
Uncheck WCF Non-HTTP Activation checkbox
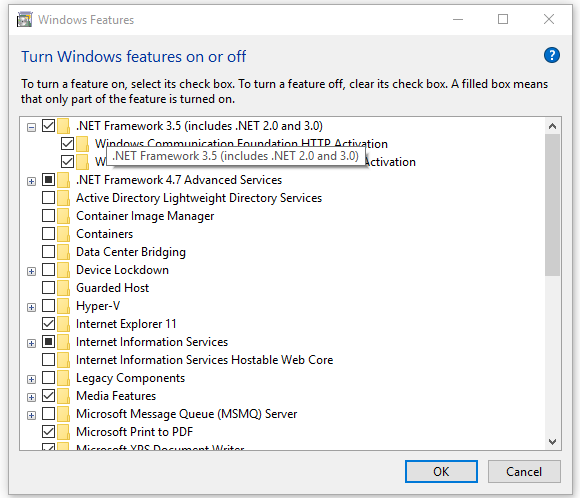coord(67,162)
